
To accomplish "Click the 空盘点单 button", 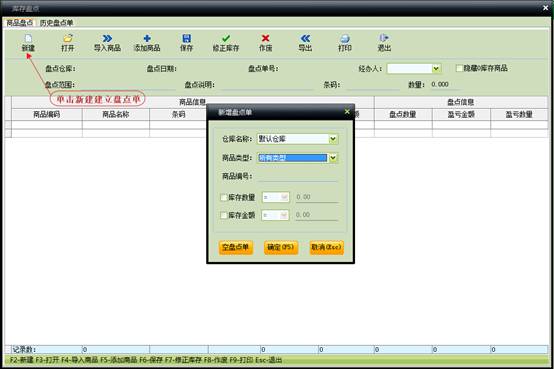I will coord(236,247).
